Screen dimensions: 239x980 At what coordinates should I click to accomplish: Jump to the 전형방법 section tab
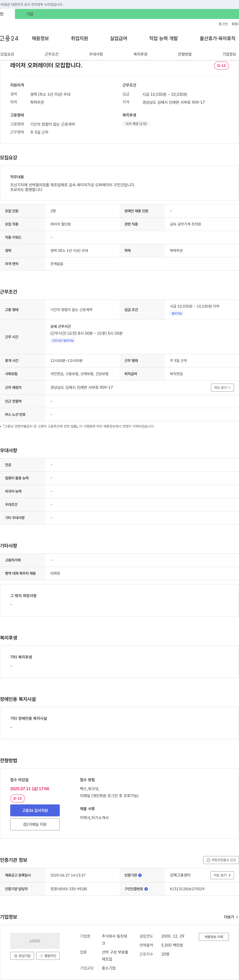point(185,54)
